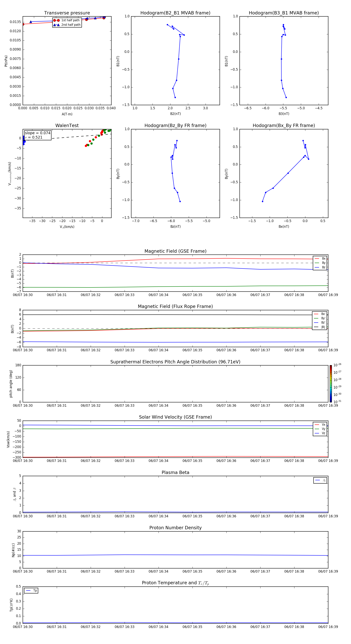Click the "WalenTest" plot title
The width and height of the screenshot is (351, 644).
point(67,125)
